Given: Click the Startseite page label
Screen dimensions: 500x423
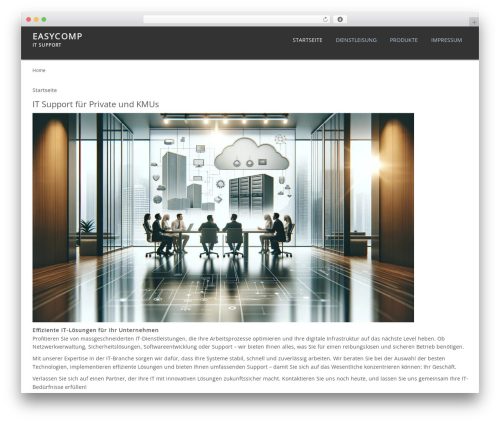Looking at the screenshot, I should tap(45, 90).
